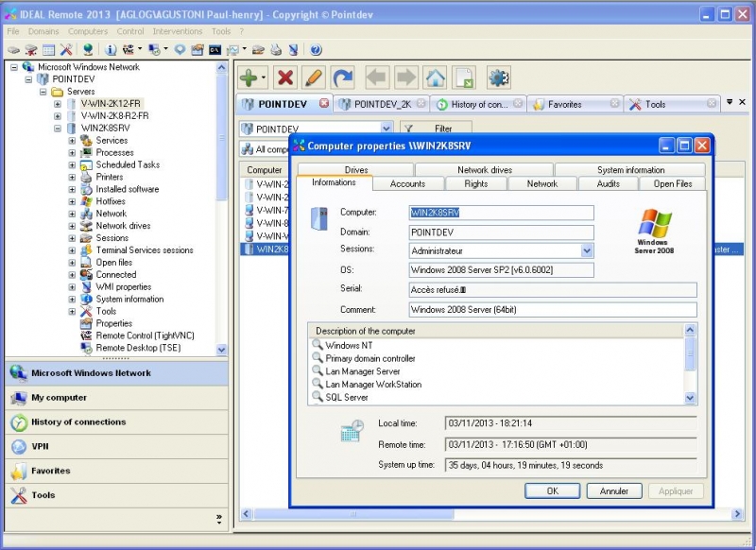756x550 pixels.
Task: Open the Interventions menu
Action: coord(178,31)
